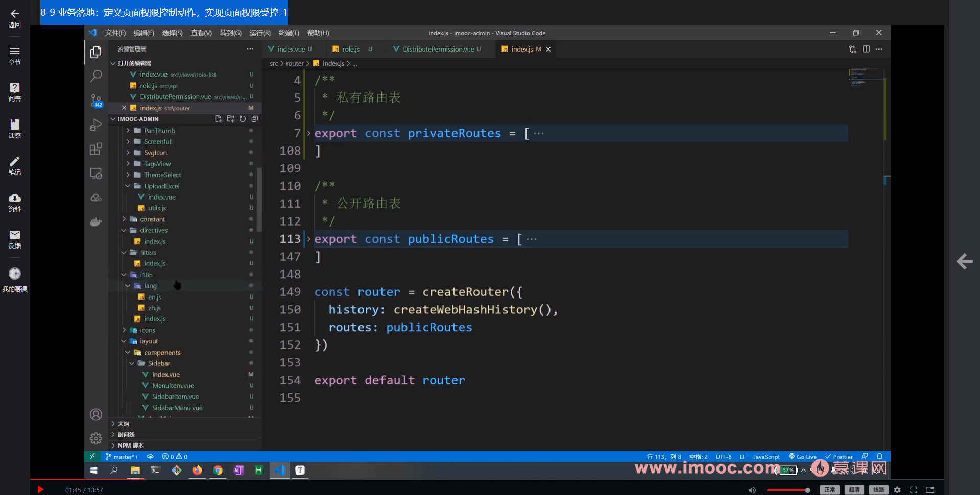The image size is (980, 495).
Task: Unfold privateRoutes on line 7
Action: pyautogui.click(x=308, y=133)
